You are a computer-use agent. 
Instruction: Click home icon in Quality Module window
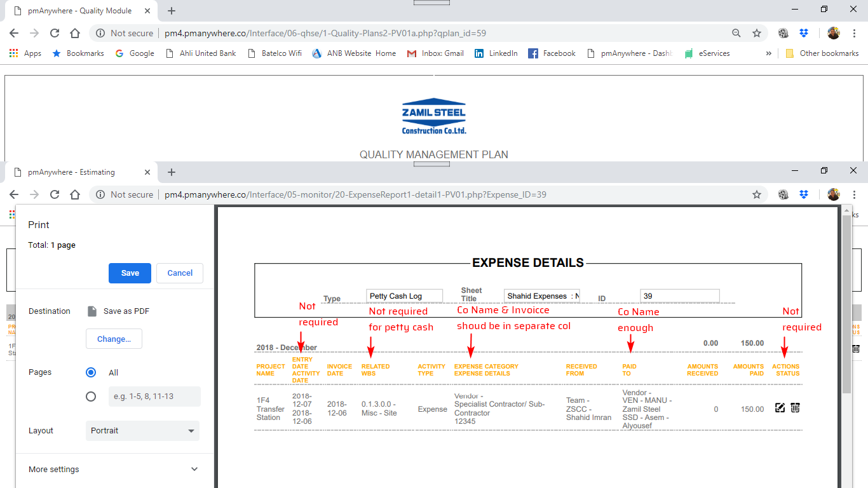coord(75,33)
